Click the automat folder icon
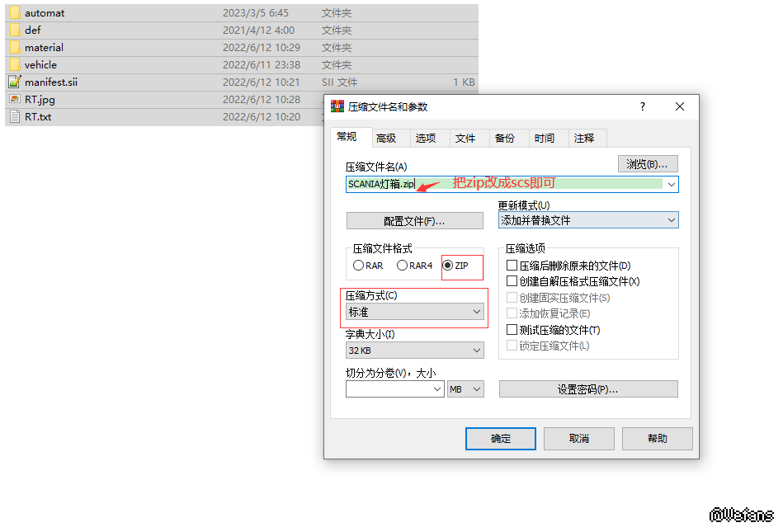This screenshot has height=532, width=783. 15,13
